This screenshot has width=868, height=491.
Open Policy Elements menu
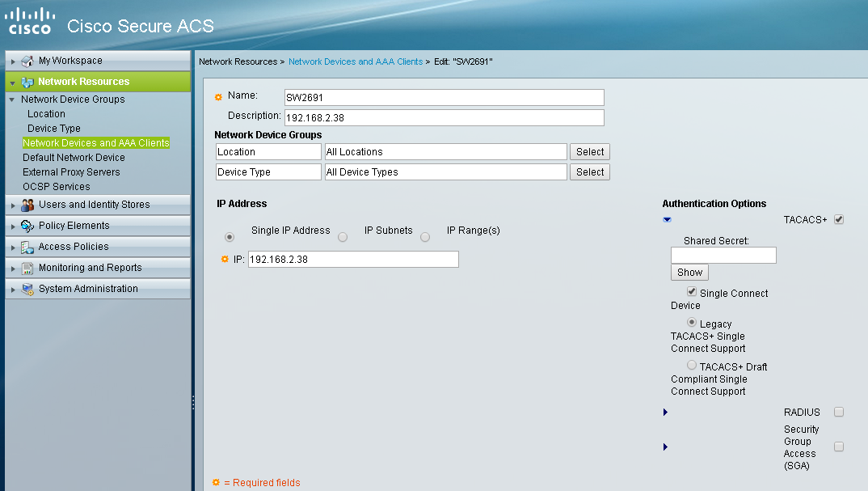(98, 226)
